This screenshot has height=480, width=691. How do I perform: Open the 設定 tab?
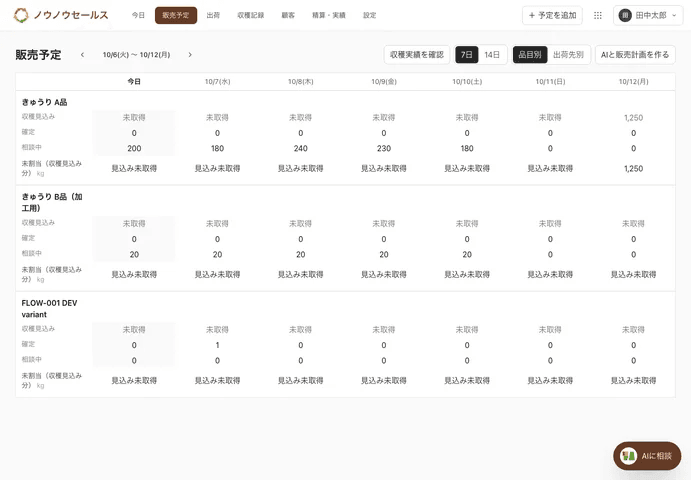[x=370, y=15]
